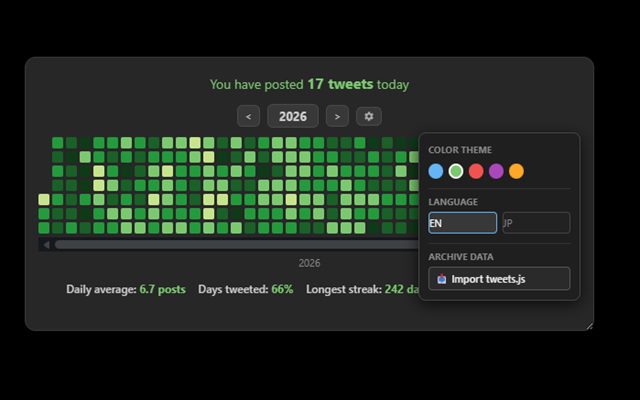The image size is (640, 400).
Task: Switch language to JP
Action: tap(536, 223)
